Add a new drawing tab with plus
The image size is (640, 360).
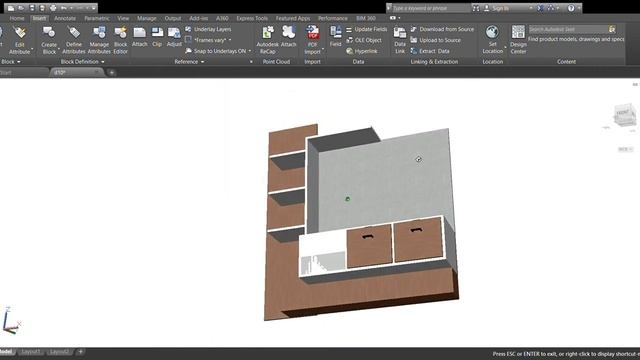111,73
